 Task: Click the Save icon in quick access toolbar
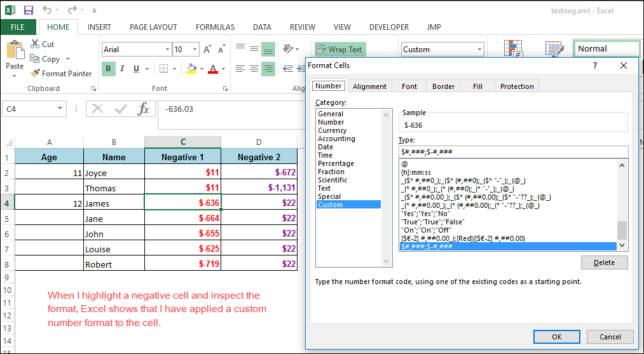(29, 10)
